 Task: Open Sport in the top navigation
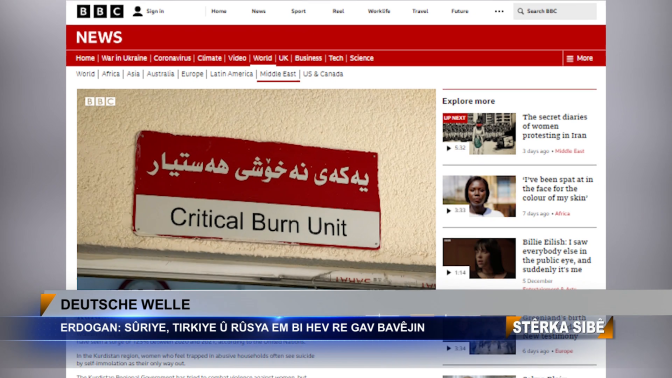298,11
